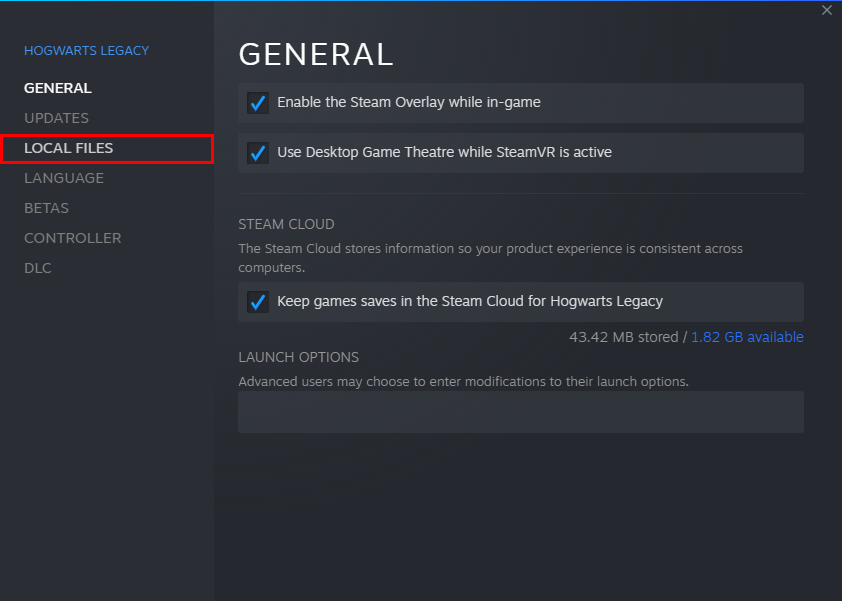Focus the launch options text field
The width and height of the screenshot is (842, 601).
(x=520, y=412)
